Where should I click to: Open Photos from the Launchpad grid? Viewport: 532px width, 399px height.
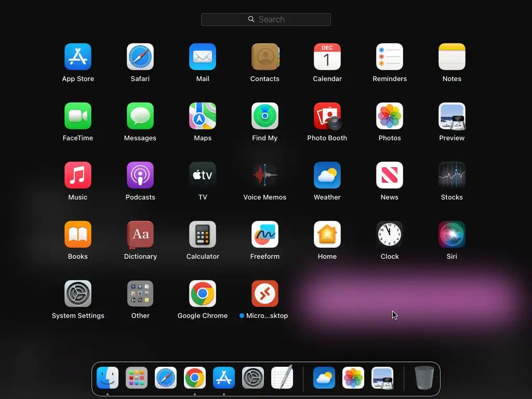390,116
